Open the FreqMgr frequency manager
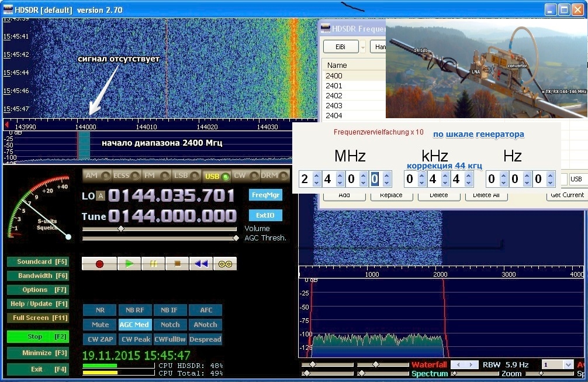Viewport: 588px width, 382px height. 265,195
